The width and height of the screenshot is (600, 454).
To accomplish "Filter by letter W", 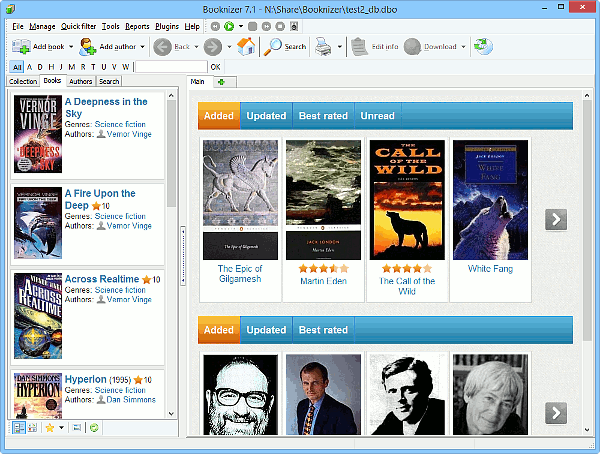I will pos(125,67).
